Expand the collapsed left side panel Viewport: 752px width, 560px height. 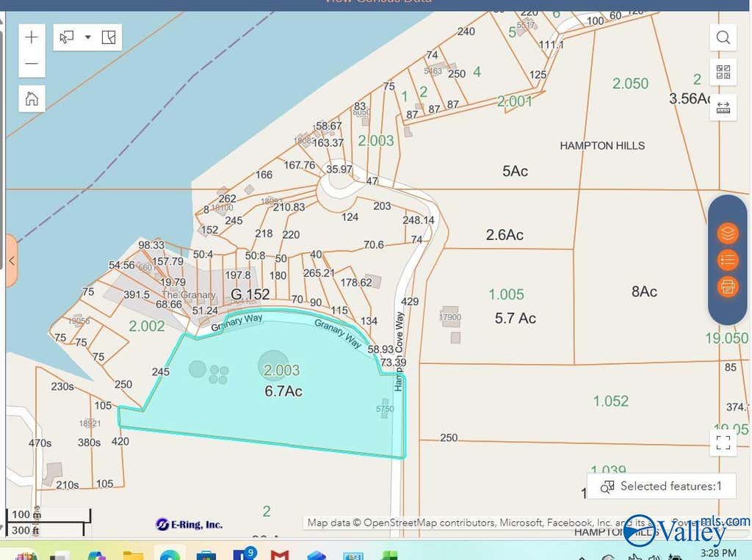coord(12,261)
